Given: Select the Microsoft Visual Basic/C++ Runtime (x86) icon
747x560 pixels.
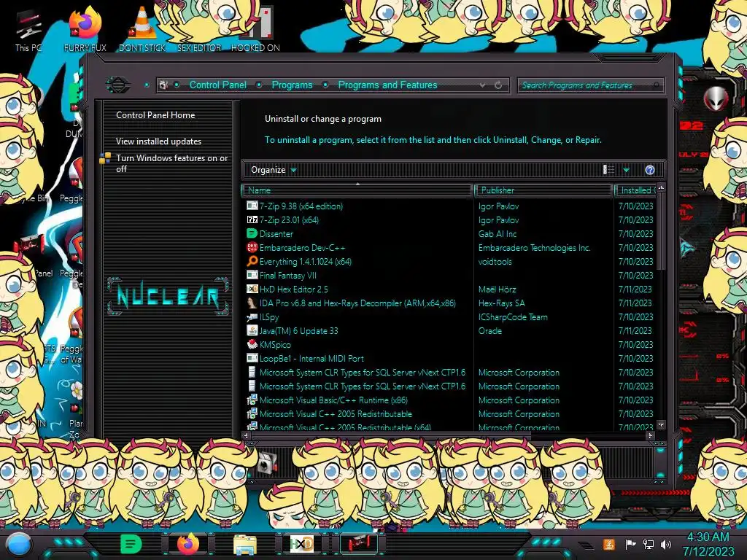Looking at the screenshot, I should coord(252,400).
